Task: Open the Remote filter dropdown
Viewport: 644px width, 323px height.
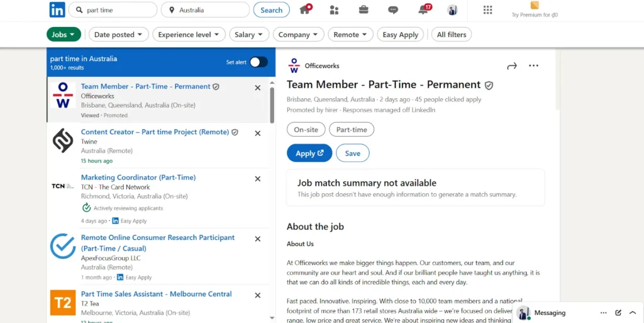Action: click(x=350, y=35)
